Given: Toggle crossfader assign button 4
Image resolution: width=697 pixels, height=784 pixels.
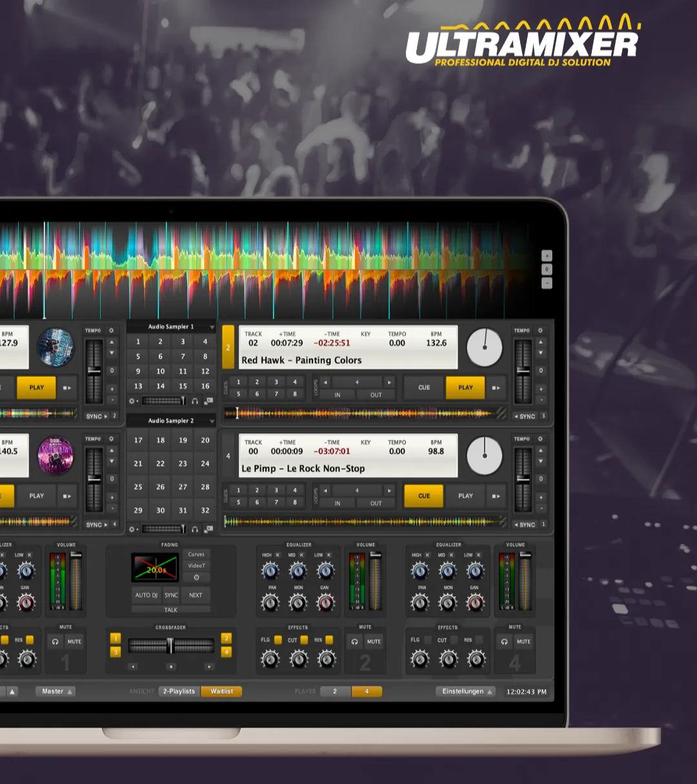Looking at the screenshot, I should tap(226, 652).
